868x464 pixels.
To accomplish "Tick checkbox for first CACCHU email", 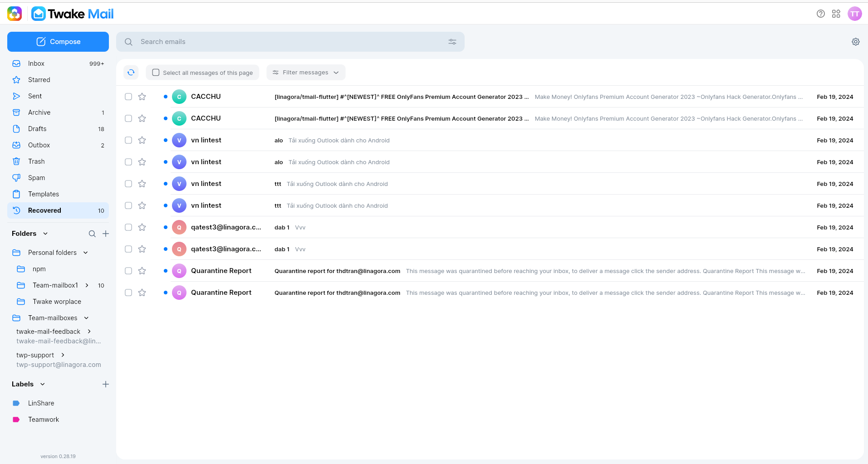I will pos(128,97).
